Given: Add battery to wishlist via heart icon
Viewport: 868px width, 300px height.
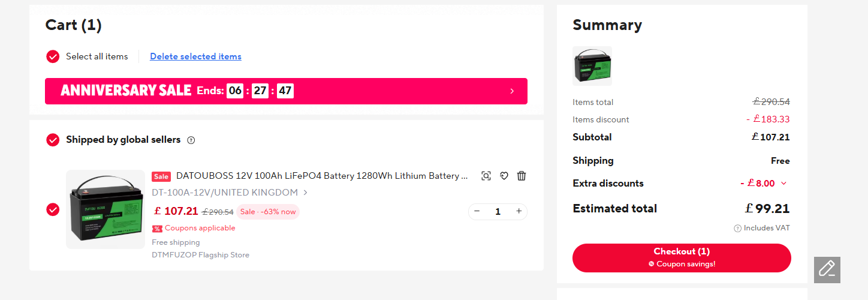Looking at the screenshot, I should point(504,176).
